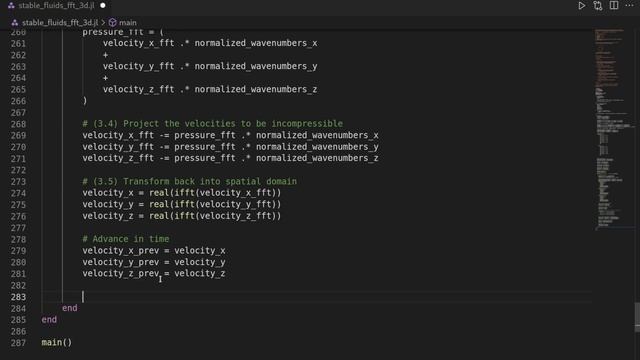Image resolution: width=640 pixels, height=360 pixels.
Task: Click comment '# Advance in time'
Action: point(126,239)
